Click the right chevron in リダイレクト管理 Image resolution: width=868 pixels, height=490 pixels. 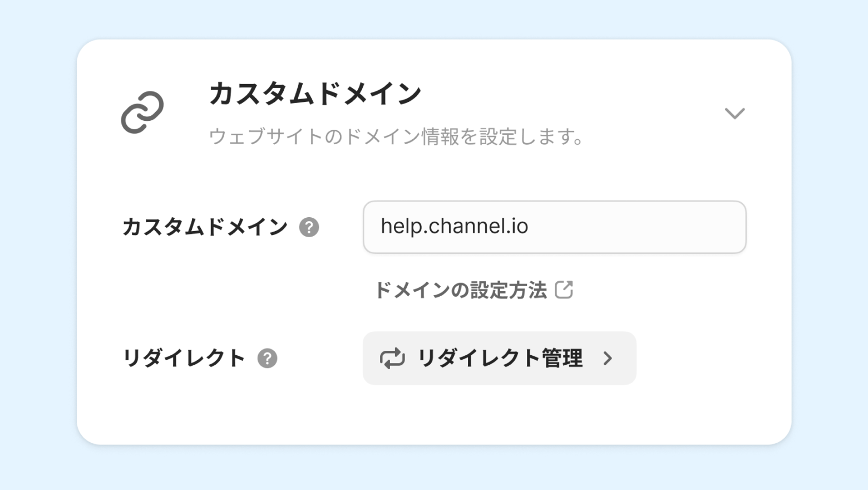[x=608, y=358]
